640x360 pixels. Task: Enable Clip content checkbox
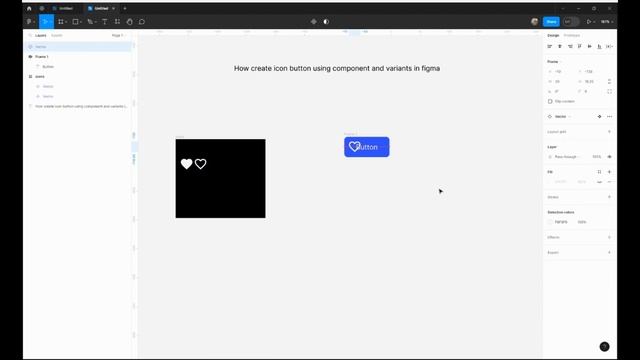point(550,101)
